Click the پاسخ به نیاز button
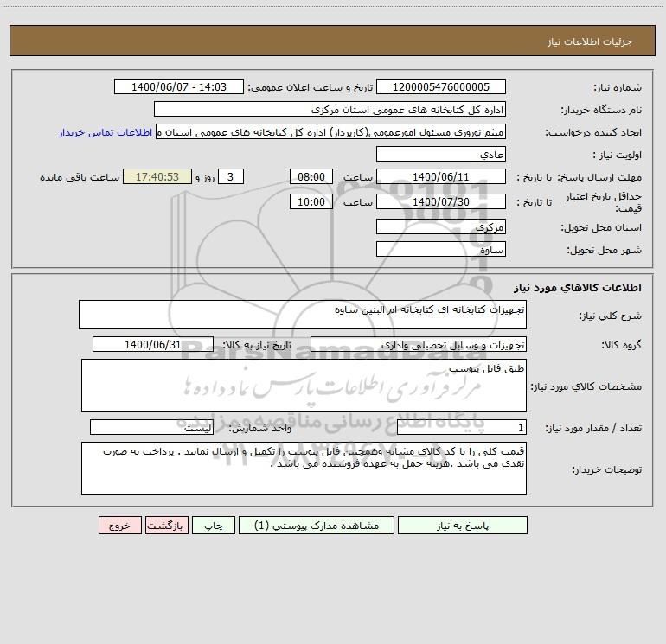The image size is (666, 644). [463, 525]
